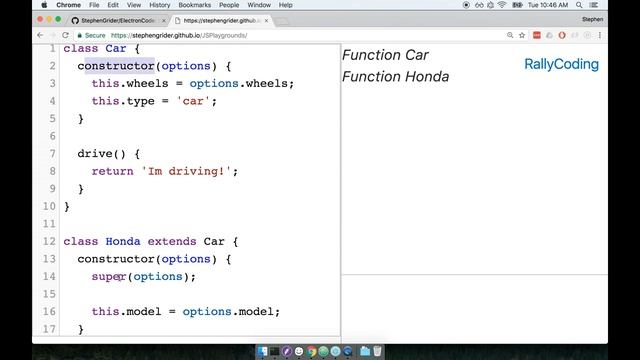Click 'this.model = options.model;' code line
Screen dimensions: 640x360
pos(186,312)
